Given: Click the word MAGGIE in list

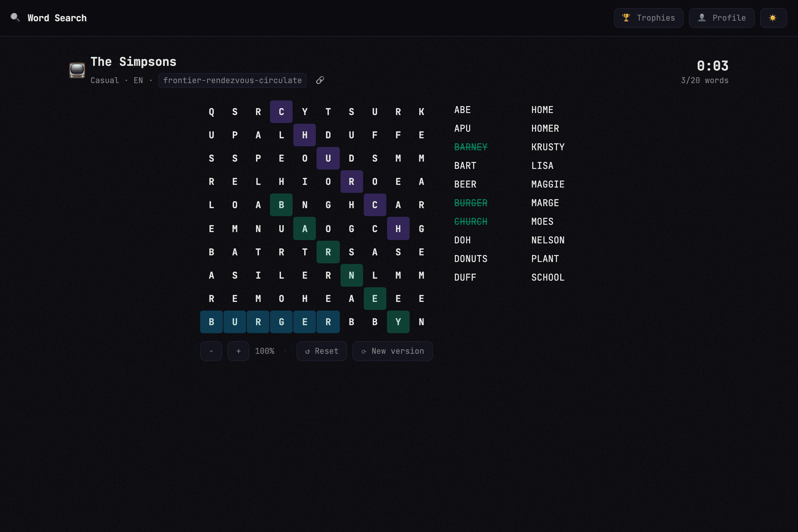Looking at the screenshot, I should 548,185.
